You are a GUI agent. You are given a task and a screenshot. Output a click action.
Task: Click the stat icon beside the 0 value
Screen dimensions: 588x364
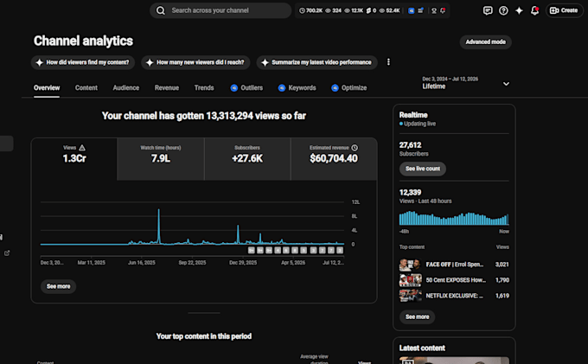click(368, 10)
